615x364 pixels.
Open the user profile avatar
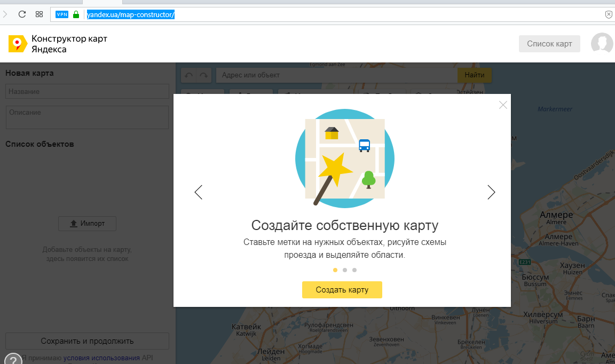pyautogui.click(x=602, y=44)
